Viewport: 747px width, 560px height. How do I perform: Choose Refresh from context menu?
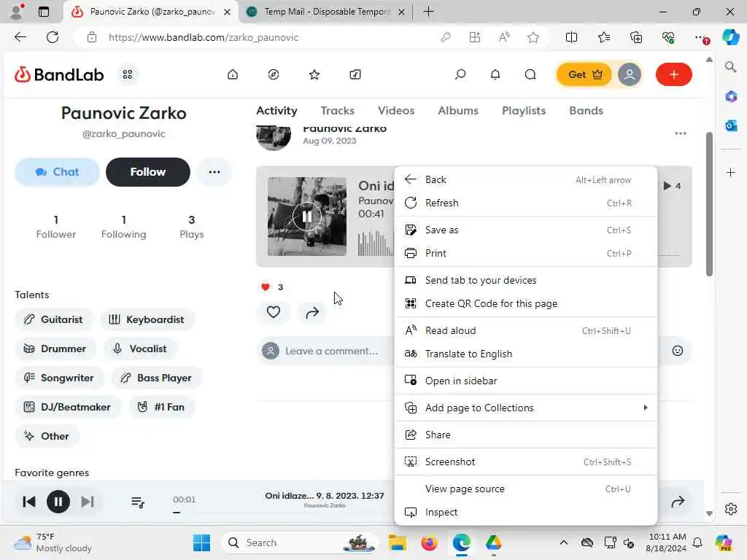pos(527,203)
